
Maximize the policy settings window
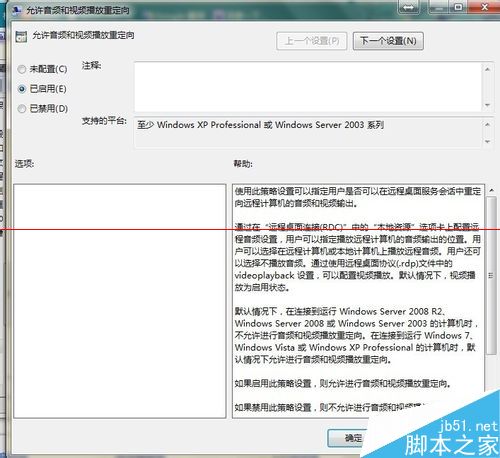point(459,7)
